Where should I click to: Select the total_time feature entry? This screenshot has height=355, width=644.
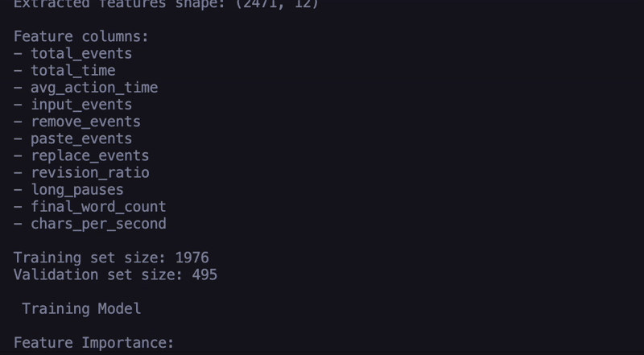73,71
